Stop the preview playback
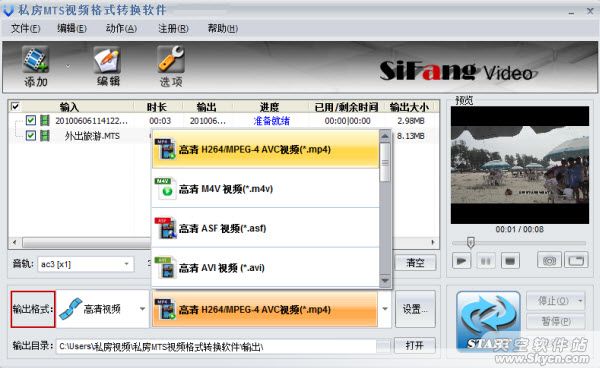 (x=510, y=261)
